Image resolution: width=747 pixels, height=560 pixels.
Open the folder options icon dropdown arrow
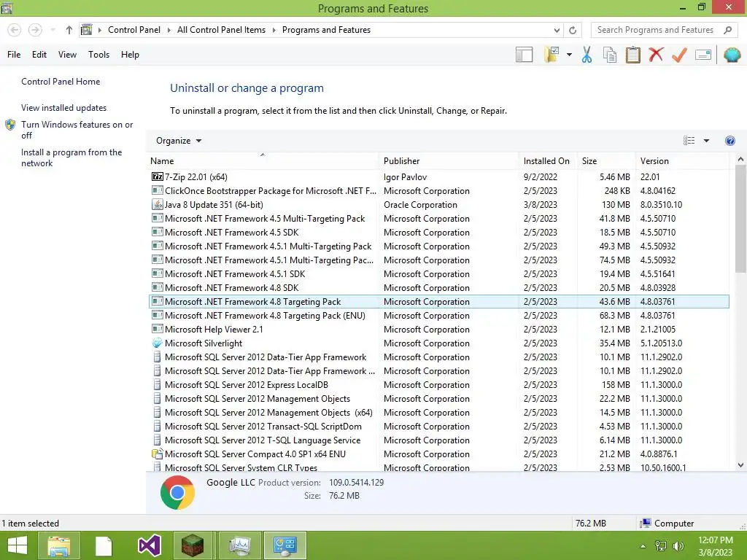[569, 55]
